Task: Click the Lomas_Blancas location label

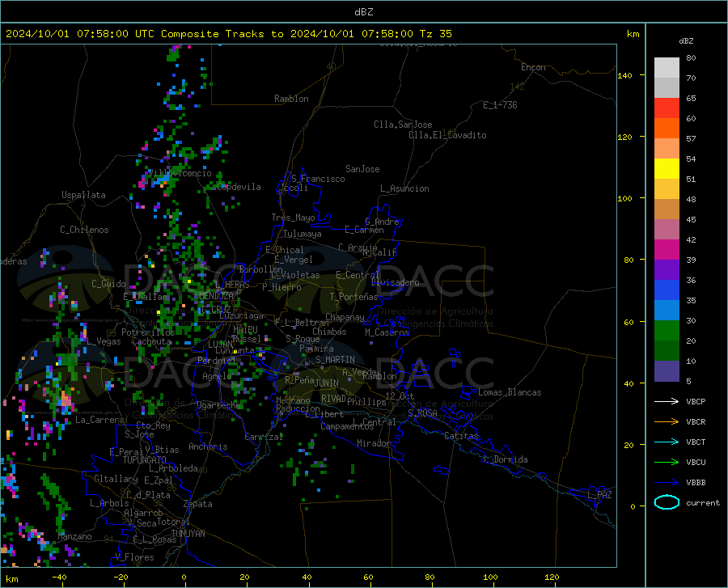Action: pyautogui.click(x=510, y=392)
